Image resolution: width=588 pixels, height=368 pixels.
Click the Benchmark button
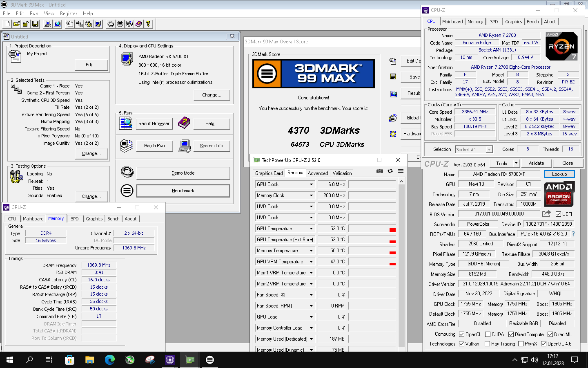click(183, 191)
